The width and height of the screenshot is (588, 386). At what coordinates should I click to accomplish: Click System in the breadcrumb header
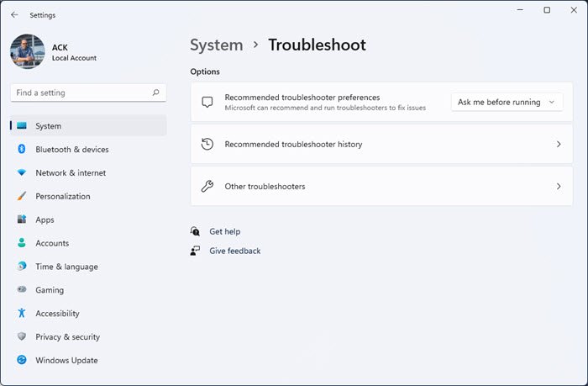tap(216, 45)
